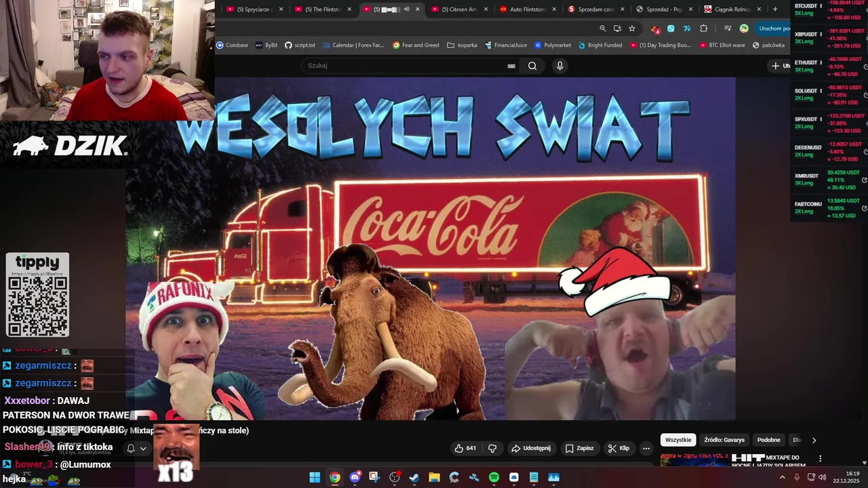Close the Spryciarze browser tab
Image resolution: width=868 pixels, height=488 pixels.
pos(281,9)
